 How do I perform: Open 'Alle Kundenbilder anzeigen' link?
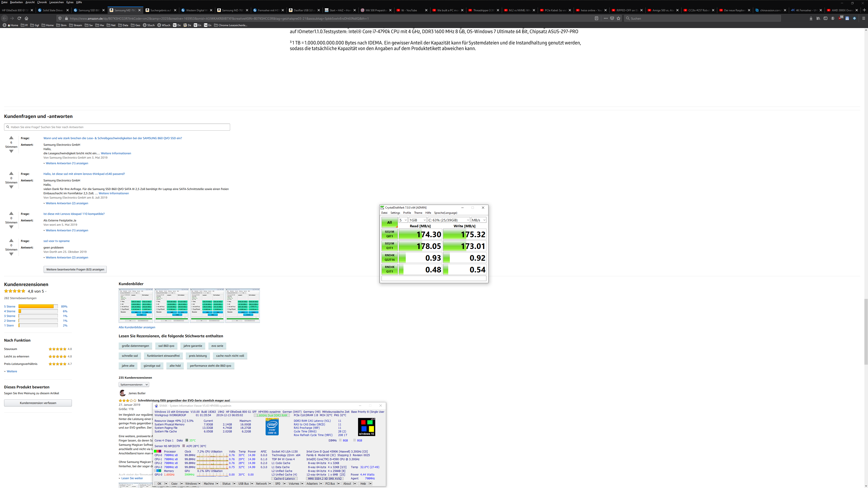(137, 327)
